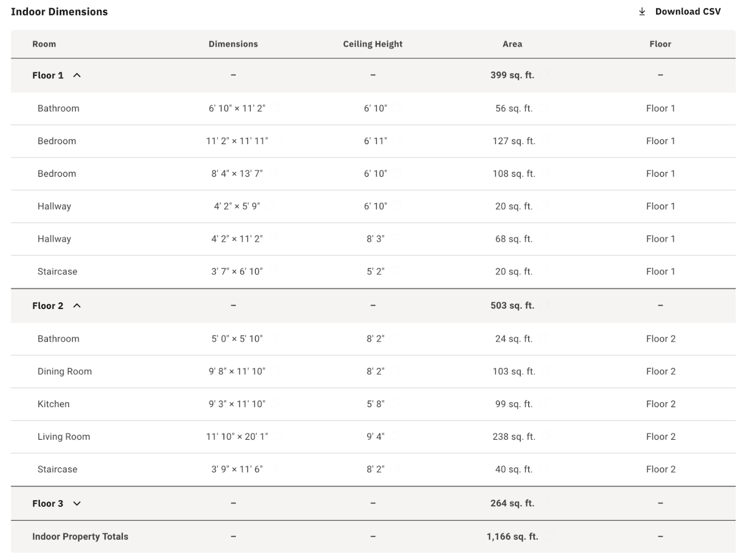The width and height of the screenshot is (744, 560).
Task: Click dimensions 3' 9" × 11' 6"
Action: pos(237,469)
